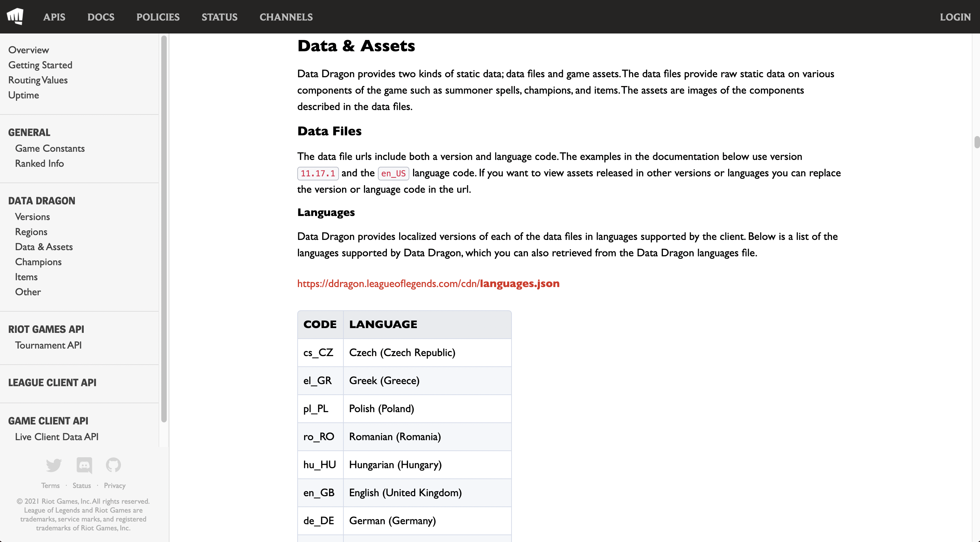Expand the DATA DRAGON sidebar section

pos(41,201)
